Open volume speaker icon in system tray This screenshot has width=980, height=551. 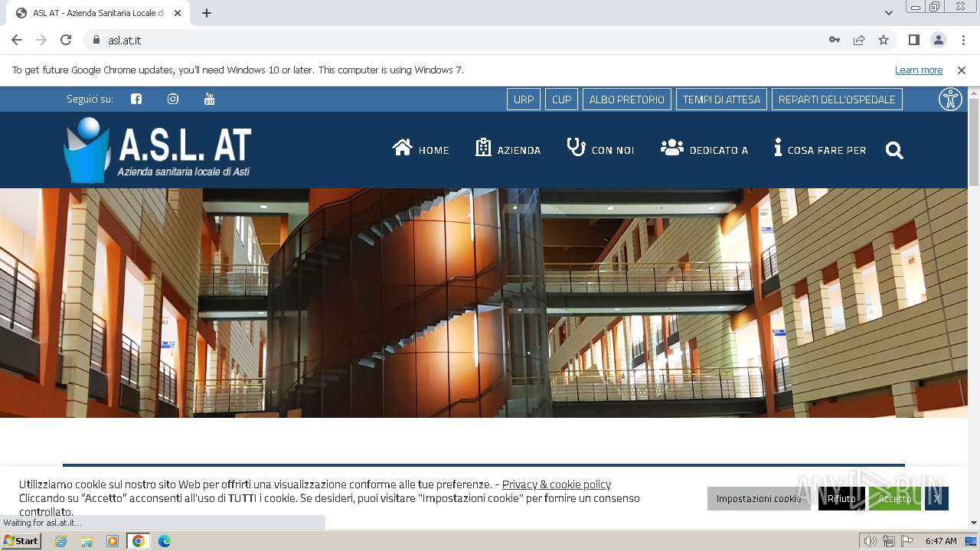870,541
